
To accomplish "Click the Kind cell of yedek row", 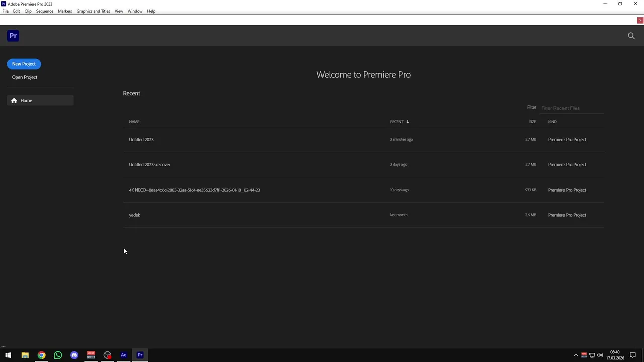I will pos(567,215).
